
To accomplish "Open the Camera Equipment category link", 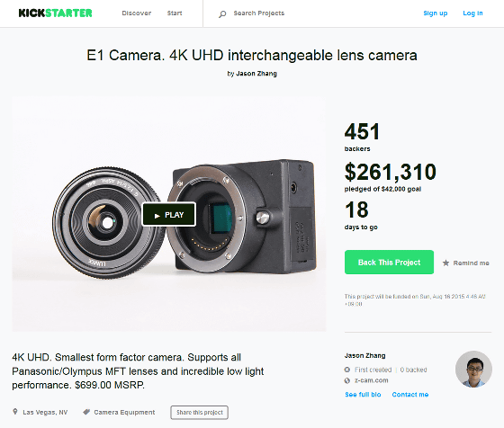I will 124,412.
